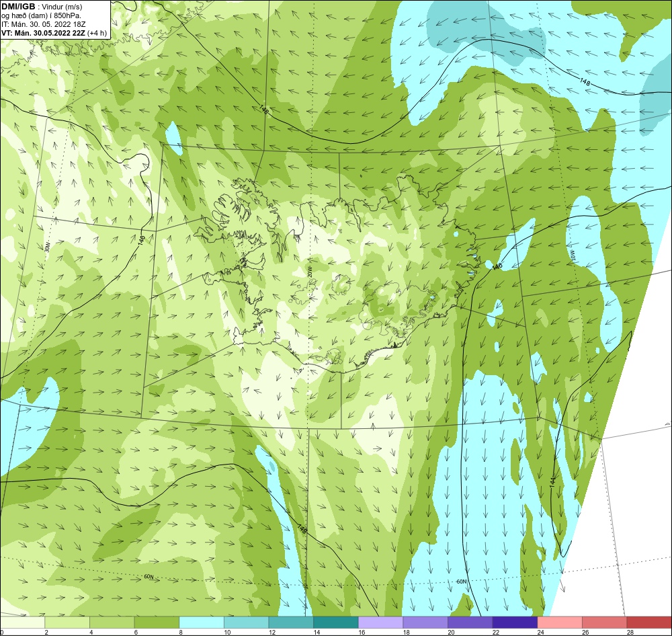Click the 146 contour label east of Iceland
Image resolution: width=672 pixels, height=636 pixels.
tap(497, 266)
